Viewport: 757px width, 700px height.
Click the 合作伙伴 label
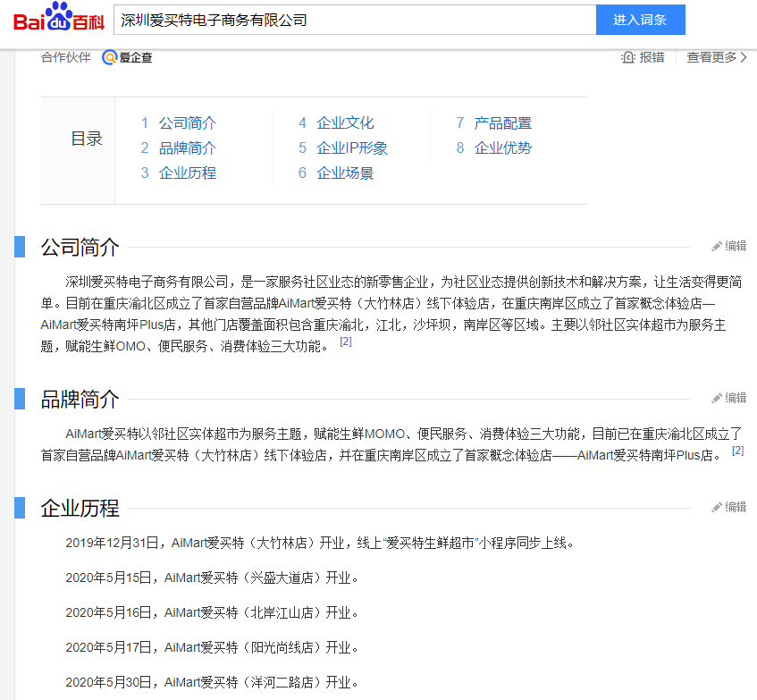coord(65,57)
